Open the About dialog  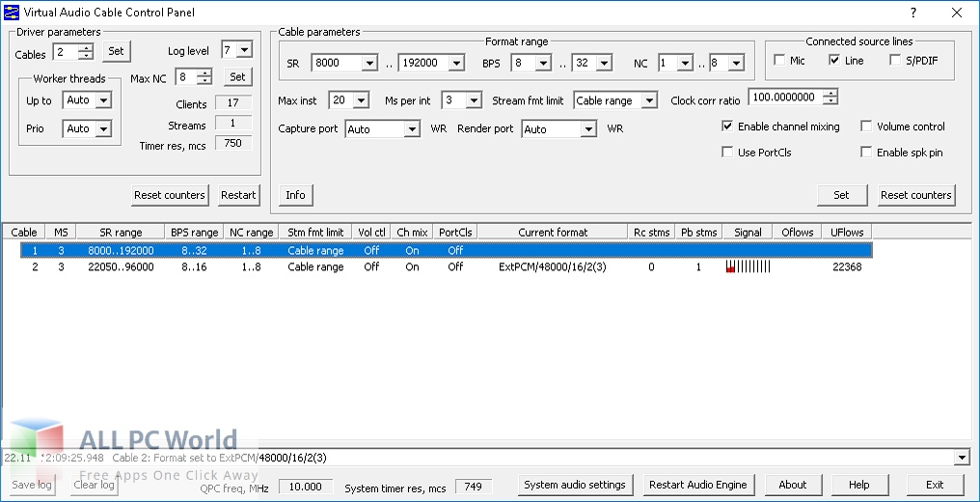coord(793,486)
